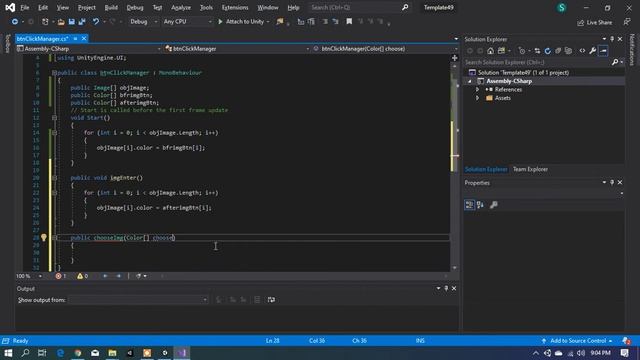Open the Debug configuration dropdown
Image resolution: width=640 pixels, height=360 pixels.
144,22
